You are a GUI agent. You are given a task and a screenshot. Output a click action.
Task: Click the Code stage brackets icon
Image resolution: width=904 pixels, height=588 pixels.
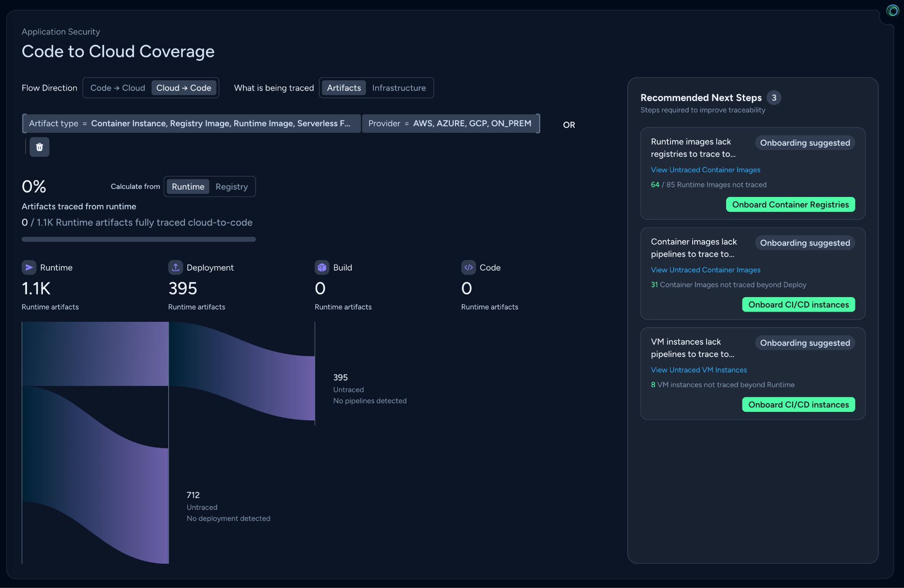point(468,268)
